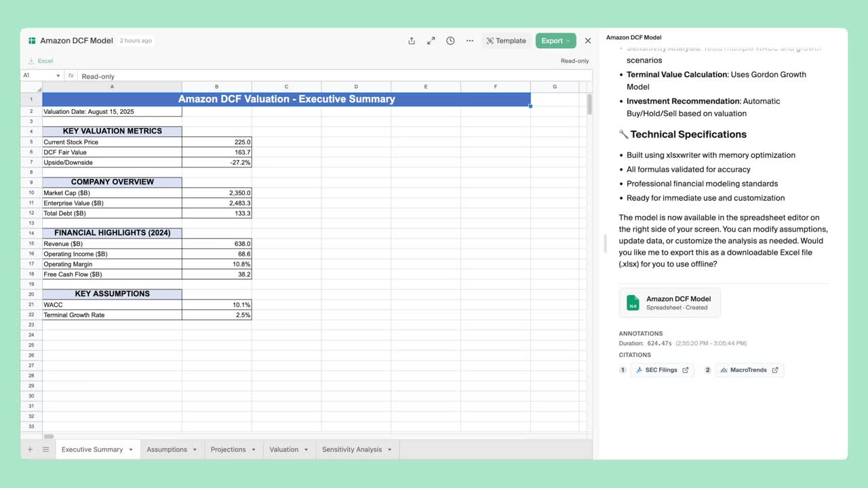
Task: Open the three-dots more options menu
Action: pyautogui.click(x=469, y=41)
